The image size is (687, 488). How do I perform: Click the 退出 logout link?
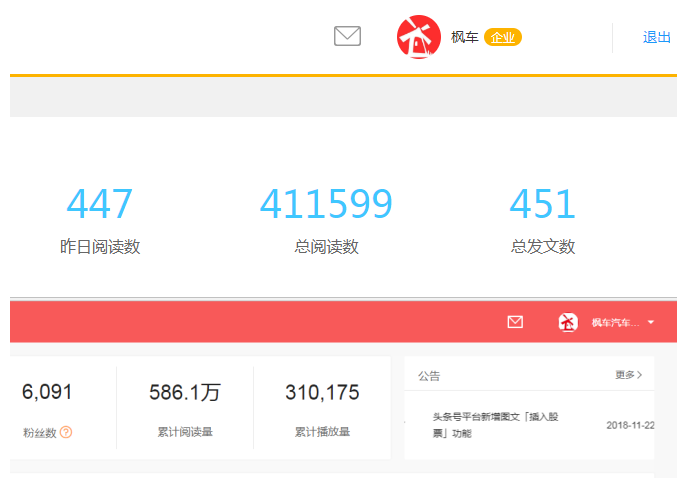(656, 37)
